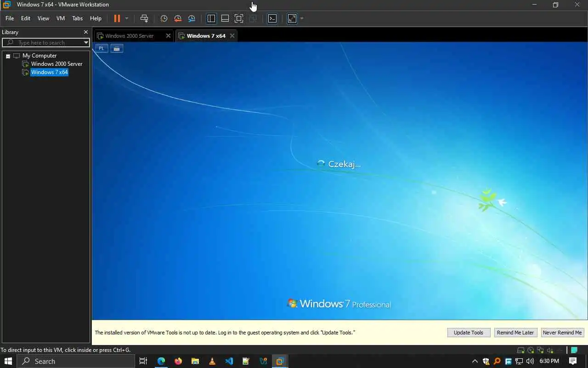Image resolution: width=588 pixels, height=368 pixels.
Task: Click the sound card status icon
Action: [x=549, y=350]
